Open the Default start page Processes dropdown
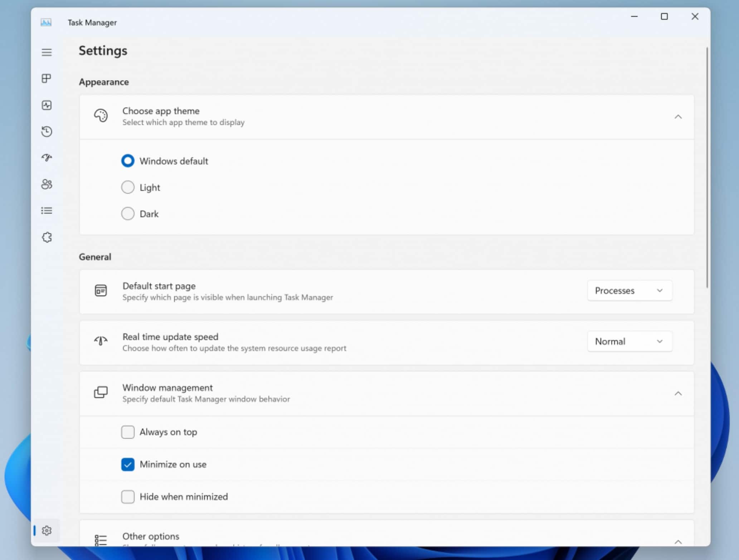This screenshot has width=739, height=560. (x=629, y=291)
